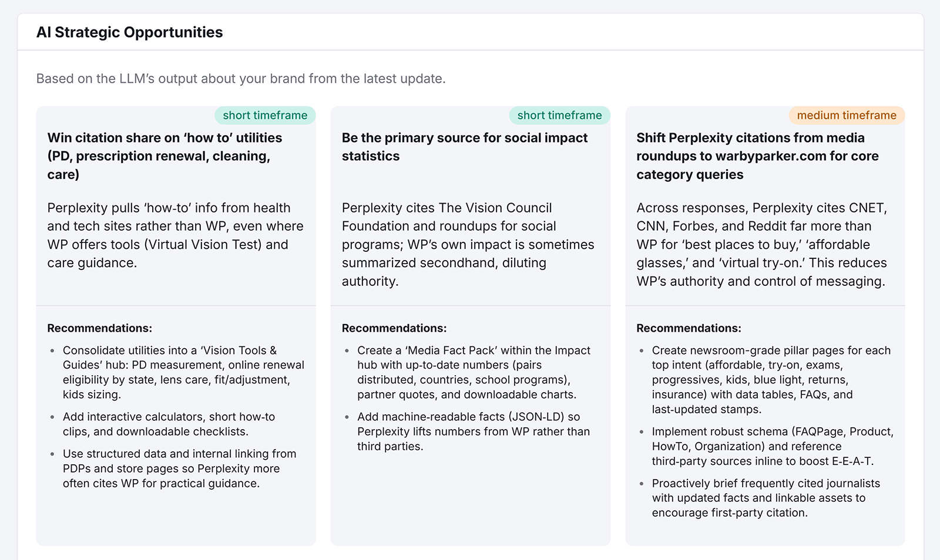Select the 'structured data and internal linking' recommendation
Viewport: 940px width, 560px height.
click(x=179, y=468)
